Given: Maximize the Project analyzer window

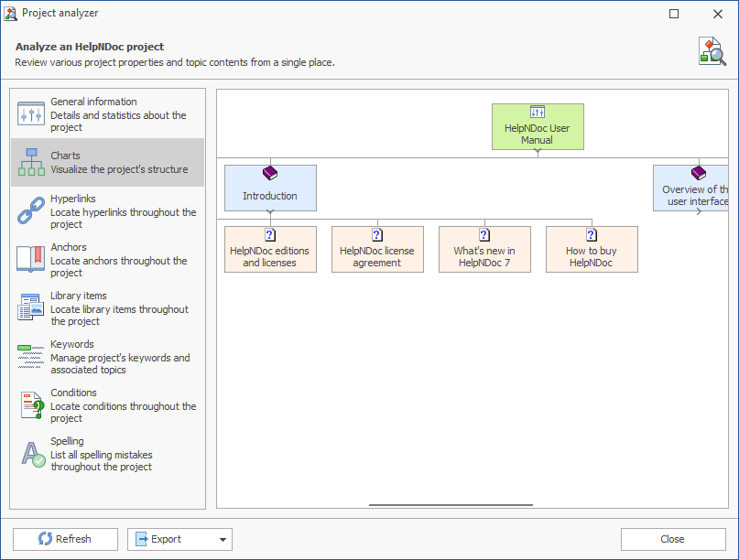Looking at the screenshot, I should click(674, 14).
